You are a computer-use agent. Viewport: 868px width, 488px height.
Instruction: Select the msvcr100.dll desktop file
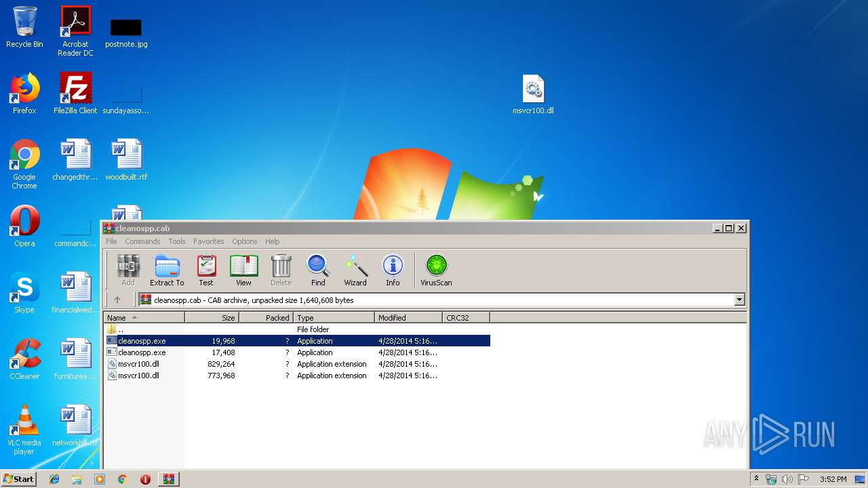[x=533, y=94]
